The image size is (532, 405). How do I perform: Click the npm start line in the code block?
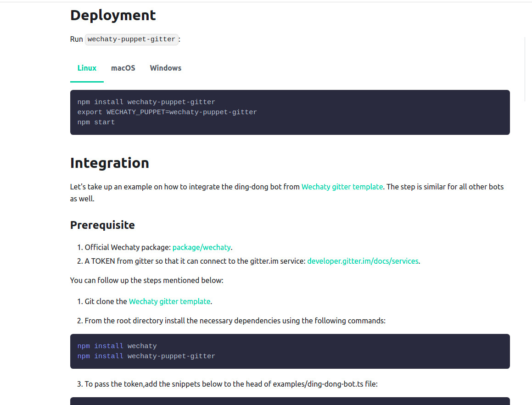tap(96, 122)
